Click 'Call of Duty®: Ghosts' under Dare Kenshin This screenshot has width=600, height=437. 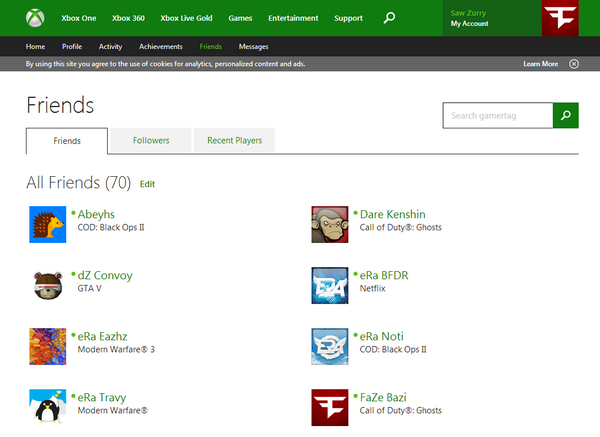pos(401,227)
